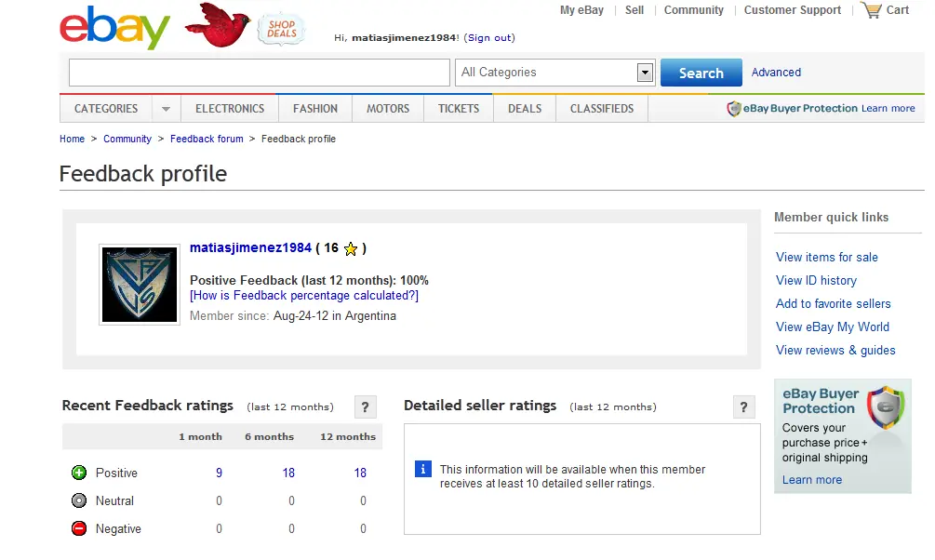
Task: Open the Shop Deals badge
Action: (282, 29)
